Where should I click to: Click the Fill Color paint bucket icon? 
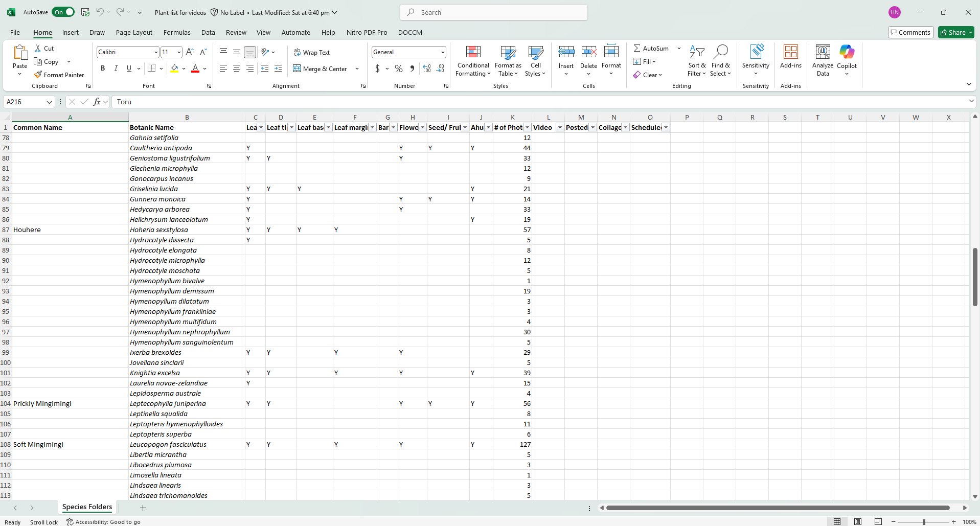pos(175,68)
